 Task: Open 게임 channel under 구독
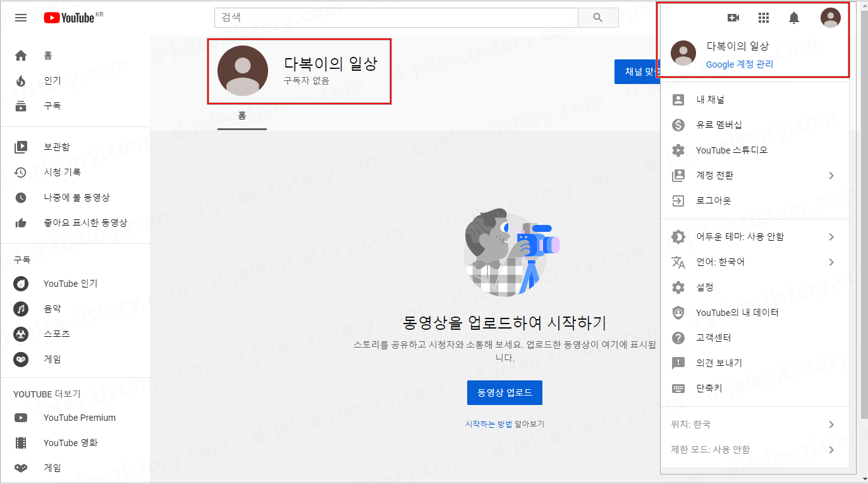point(75,359)
